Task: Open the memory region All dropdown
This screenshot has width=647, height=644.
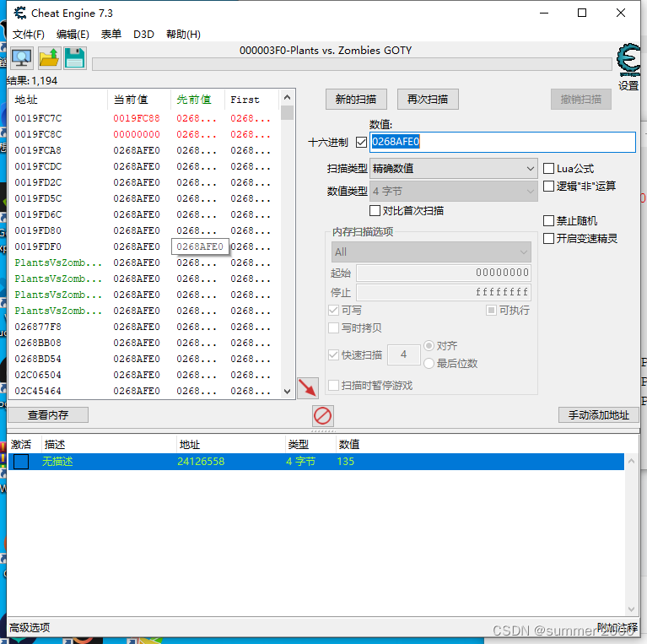Action: [431, 252]
